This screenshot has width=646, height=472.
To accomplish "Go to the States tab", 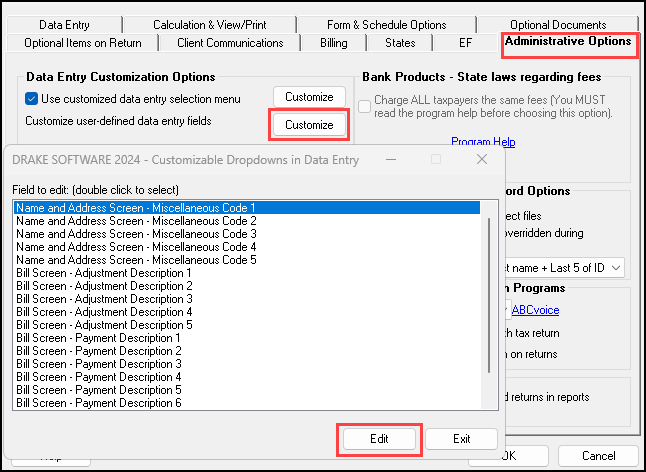I will pyautogui.click(x=400, y=43).
